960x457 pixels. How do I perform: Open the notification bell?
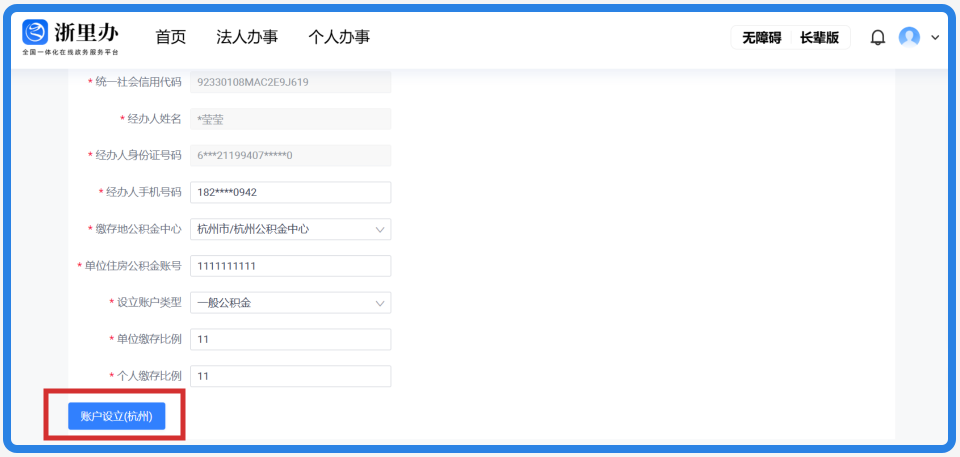877,38
